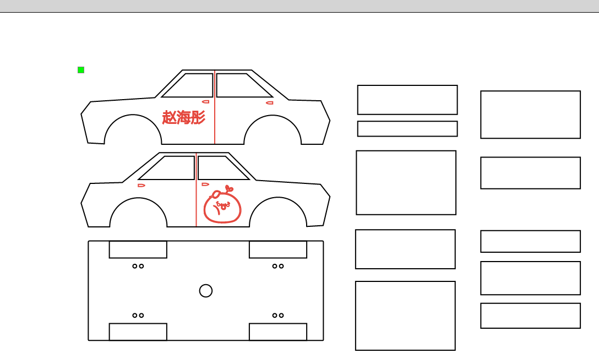Viewport: 599px width, 364px height.
Task: Select the red door line on the lower car
Action: tap(197, 190)
